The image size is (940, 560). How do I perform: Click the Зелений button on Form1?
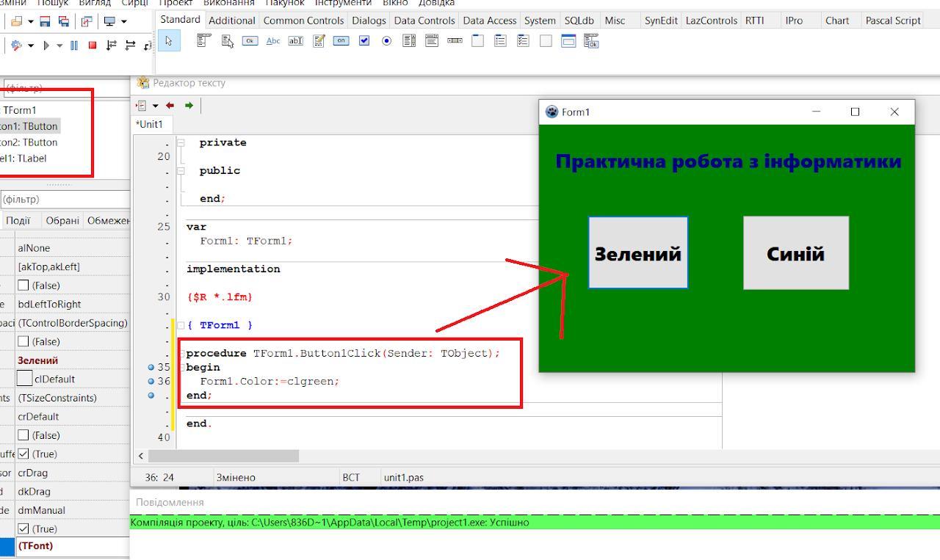click(638, 252)
